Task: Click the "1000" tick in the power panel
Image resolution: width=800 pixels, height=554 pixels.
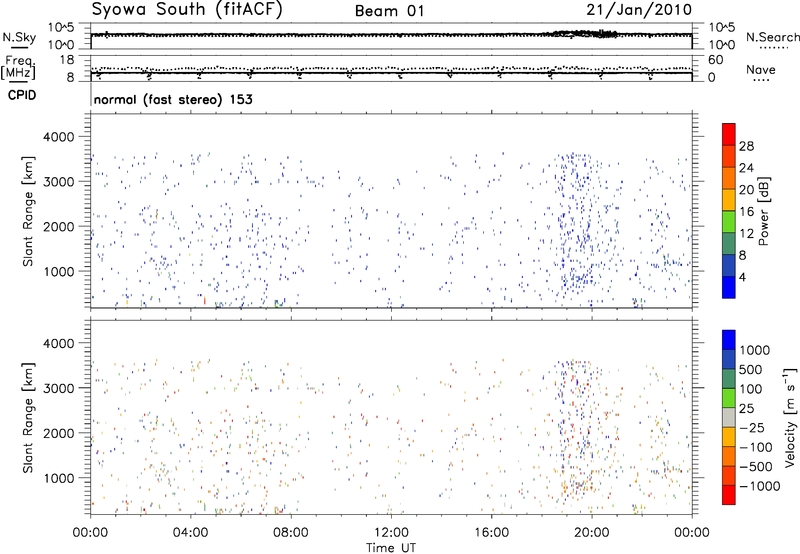Action: (x=59, y=271)
